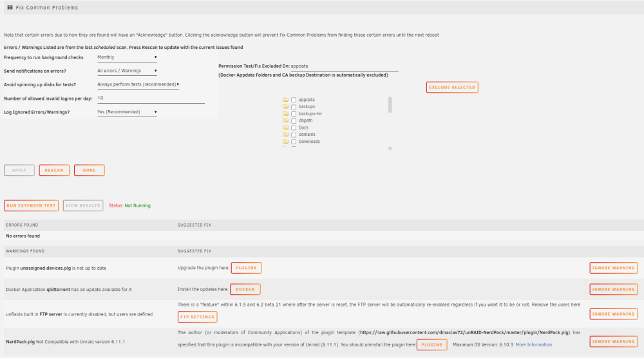
Task: Open the background check frequency dropdown
Action: 127,57
